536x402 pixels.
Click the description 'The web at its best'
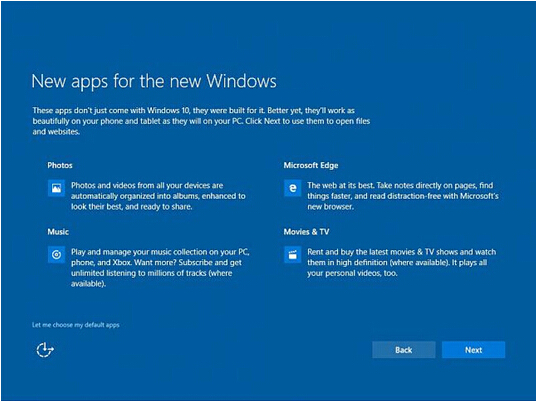[403, 196]
